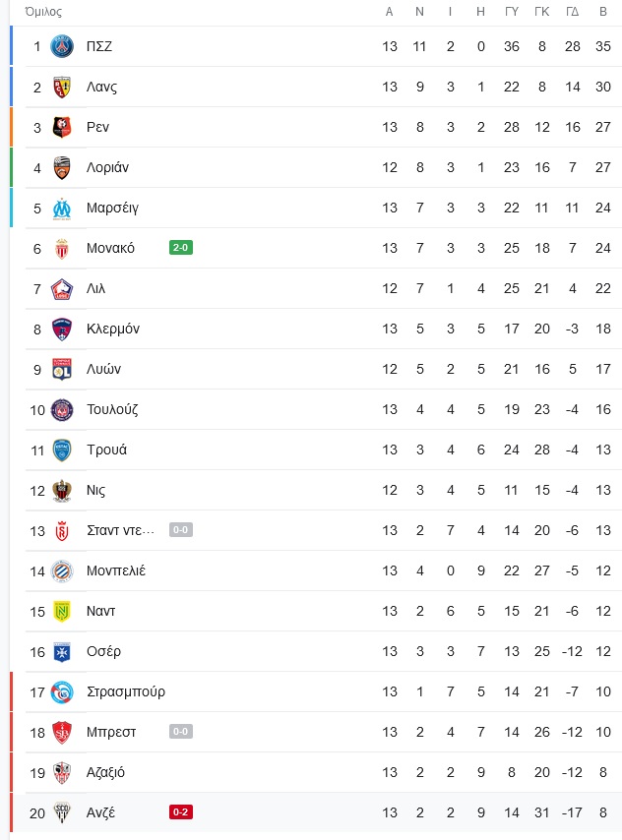Select the Ρεν club badge
The image size is (622, 840).
coord(62,127)
